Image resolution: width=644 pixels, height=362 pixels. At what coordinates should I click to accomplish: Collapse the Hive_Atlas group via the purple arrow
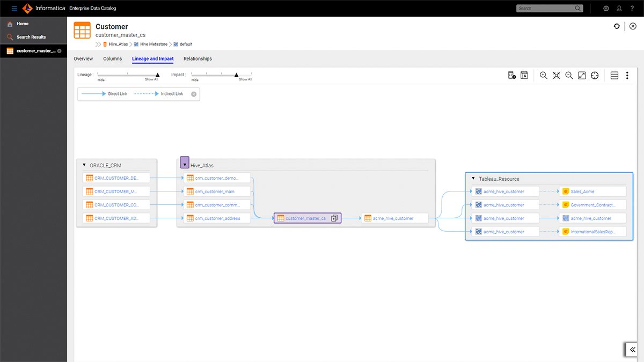[x=185, y=164]
